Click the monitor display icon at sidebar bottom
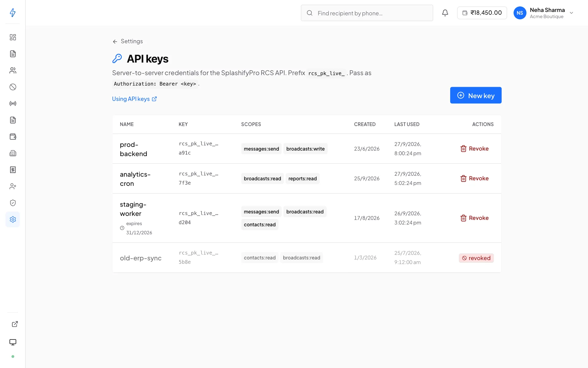Image resolution: width=588 pixels, height=368 pixels. (13, 342)
